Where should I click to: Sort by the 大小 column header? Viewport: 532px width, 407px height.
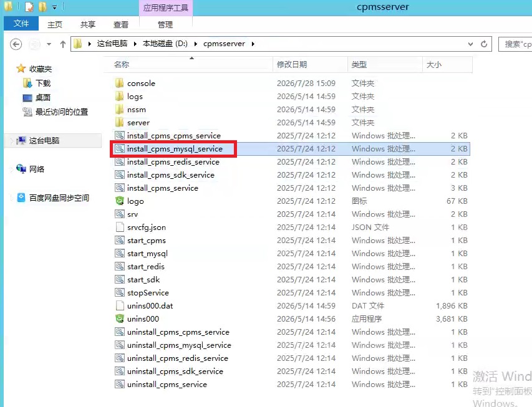447,64
